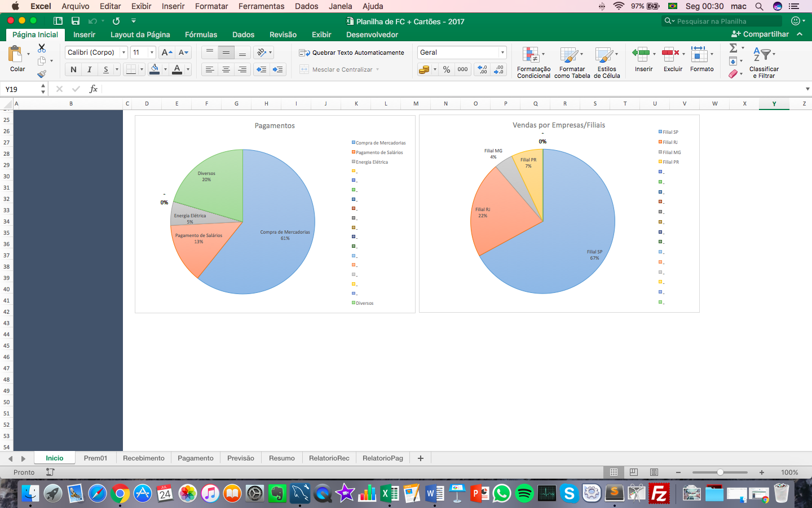Click the insert function fx icon
This screenshot has width=812, height=508.
coord(94,89)
